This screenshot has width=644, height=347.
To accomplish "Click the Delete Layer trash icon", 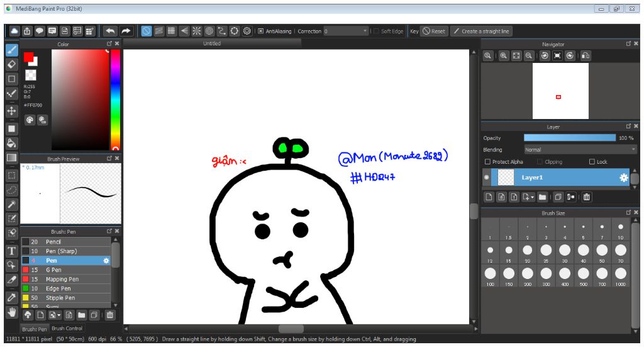I will (587, 197).
